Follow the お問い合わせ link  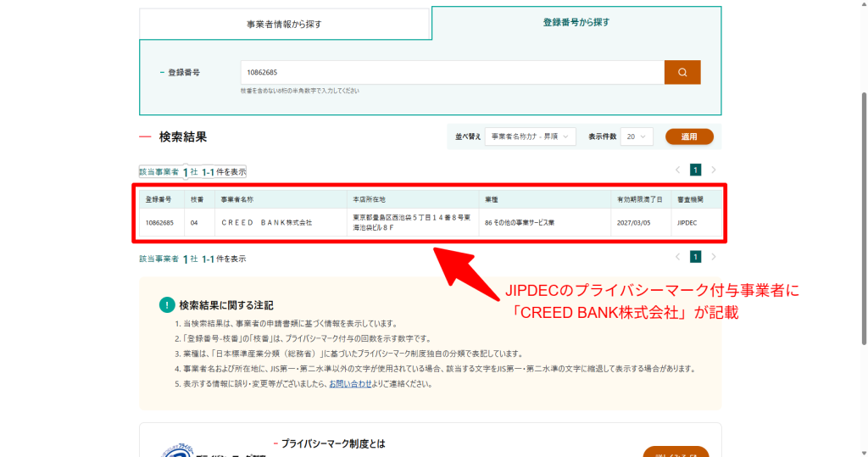click(350, 383)
